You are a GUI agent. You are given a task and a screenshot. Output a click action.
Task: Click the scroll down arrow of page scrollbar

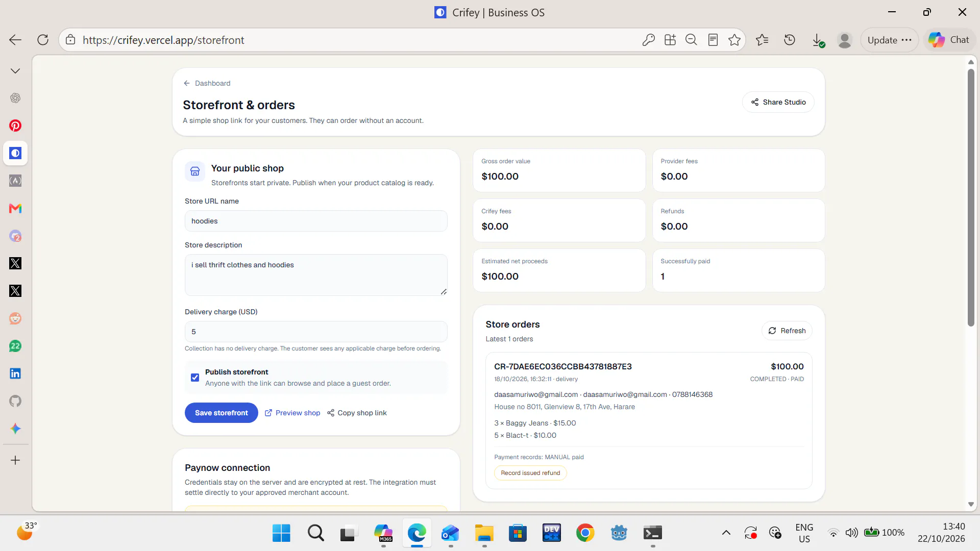pos(971,504)
